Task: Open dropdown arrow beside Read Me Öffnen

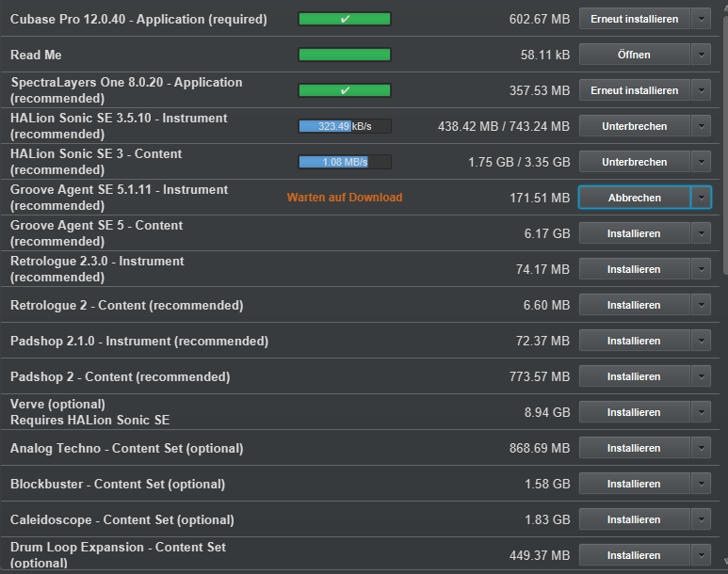Action: click(702, 55)
